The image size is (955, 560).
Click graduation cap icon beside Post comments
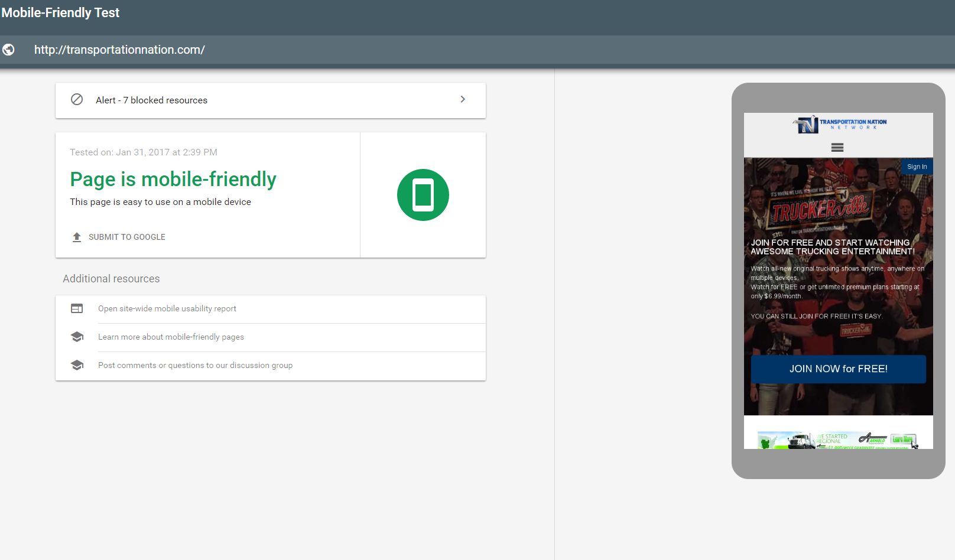pos(77,365)
